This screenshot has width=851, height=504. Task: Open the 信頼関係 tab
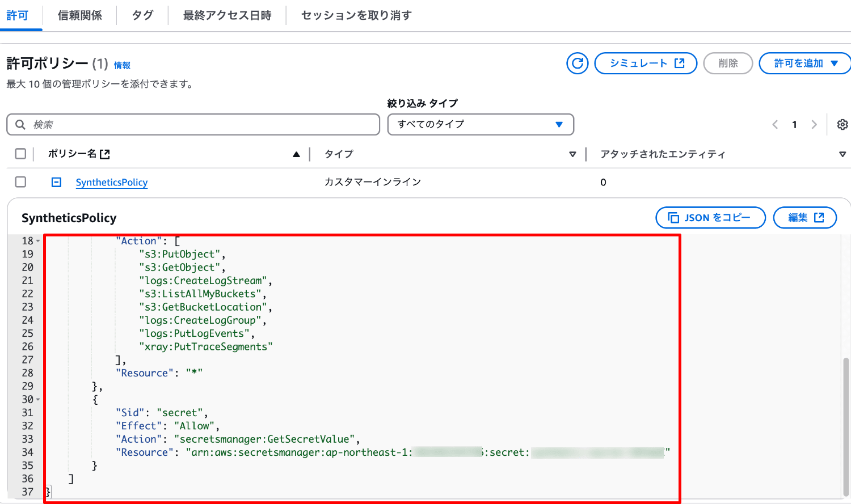coord(80,15)
